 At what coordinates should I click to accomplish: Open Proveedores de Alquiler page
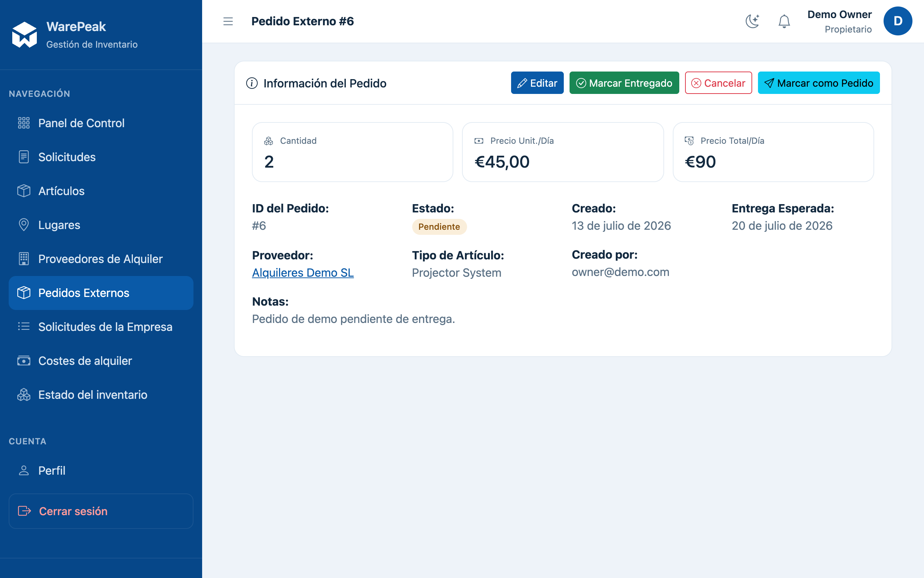click(x=101, y=259)
